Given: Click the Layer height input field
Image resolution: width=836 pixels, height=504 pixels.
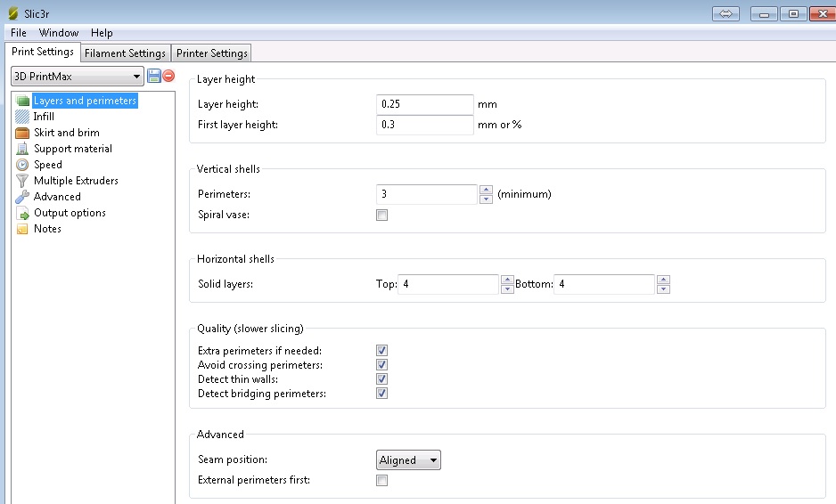Looking at the screenshot, I should [424, 104].
